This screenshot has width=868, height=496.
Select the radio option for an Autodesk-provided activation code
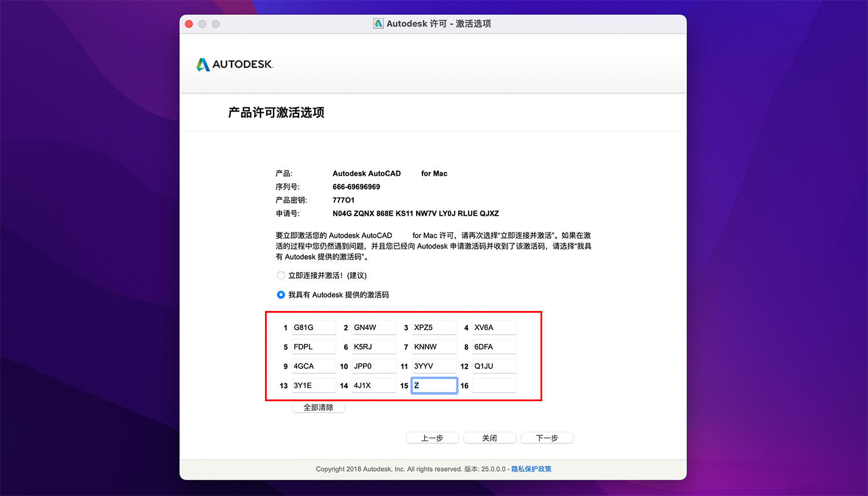(x=281, y=295)
